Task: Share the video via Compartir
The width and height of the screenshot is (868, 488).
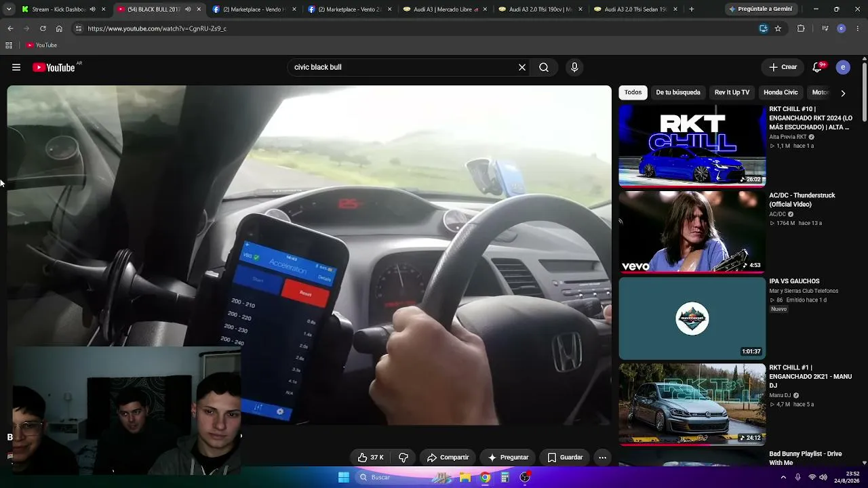Action: [448, 457]
